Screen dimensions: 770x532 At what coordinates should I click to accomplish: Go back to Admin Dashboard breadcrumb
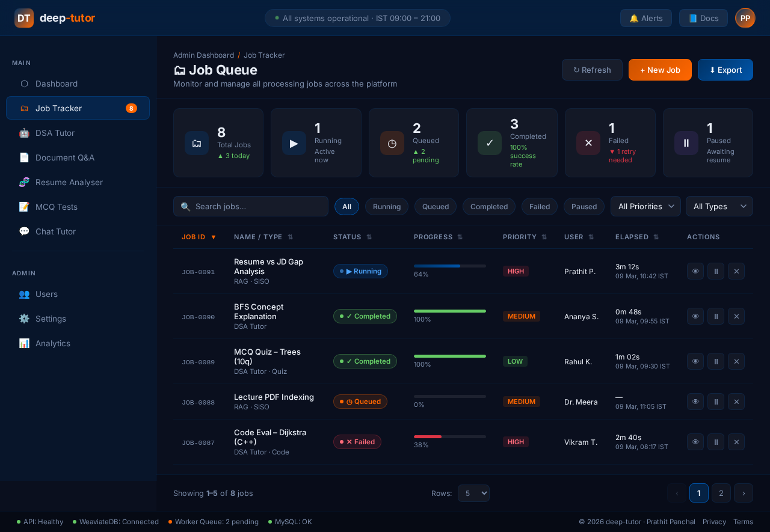(x=203, y=55)
